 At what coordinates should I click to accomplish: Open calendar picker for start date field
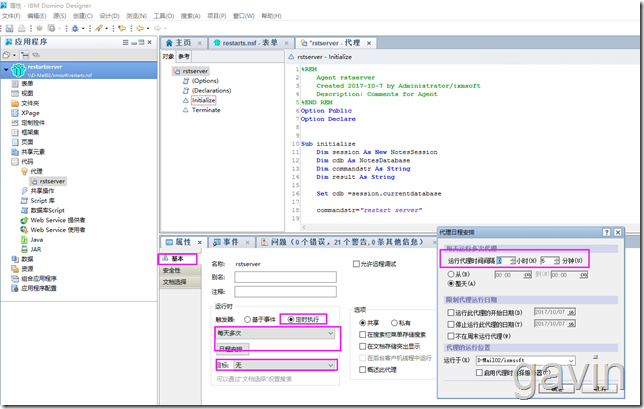(571, 312)
